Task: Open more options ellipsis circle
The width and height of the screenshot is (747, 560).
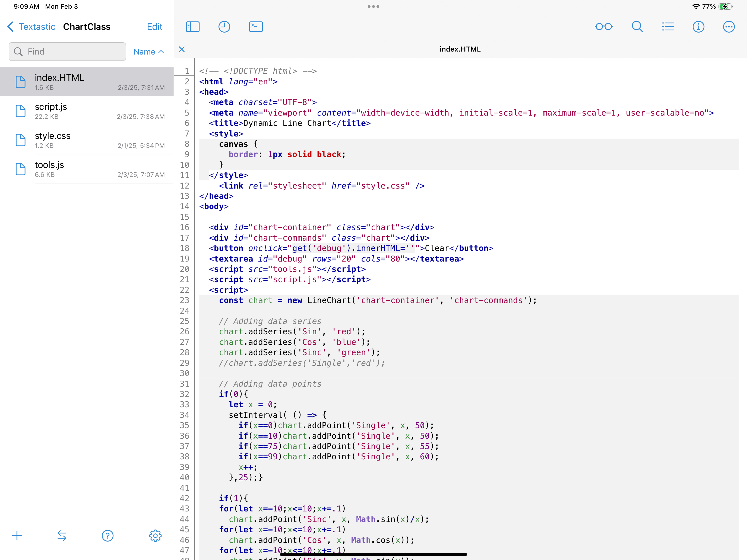Action: coord(729,27)
